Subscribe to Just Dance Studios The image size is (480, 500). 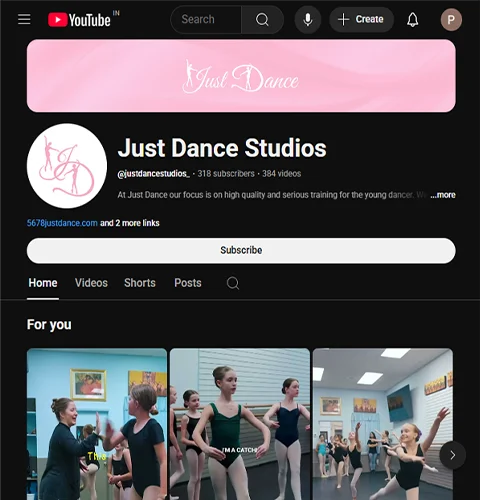click(241, 250)
